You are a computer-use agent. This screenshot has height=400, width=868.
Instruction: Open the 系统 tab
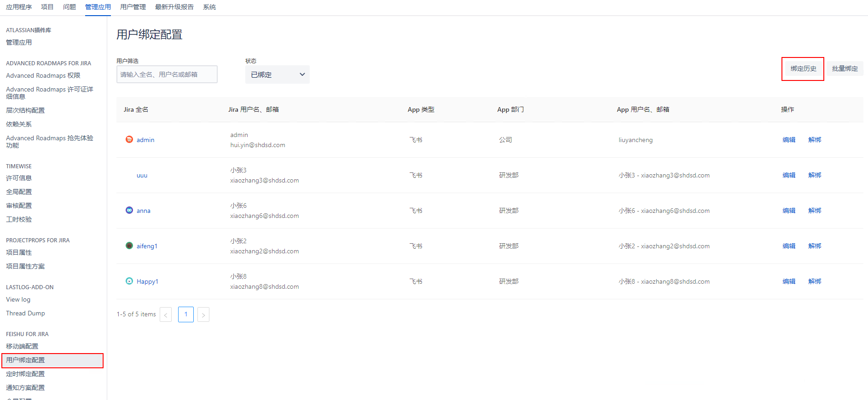209,7
